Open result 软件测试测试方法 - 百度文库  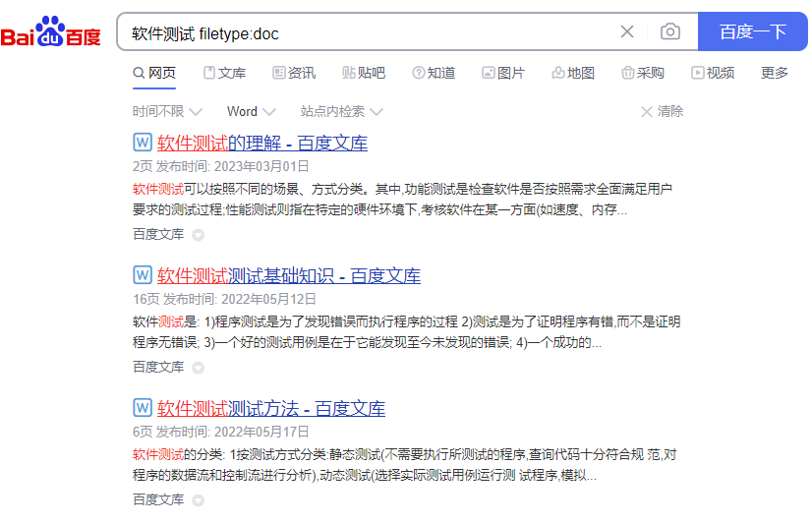click(x=271, y=409)
